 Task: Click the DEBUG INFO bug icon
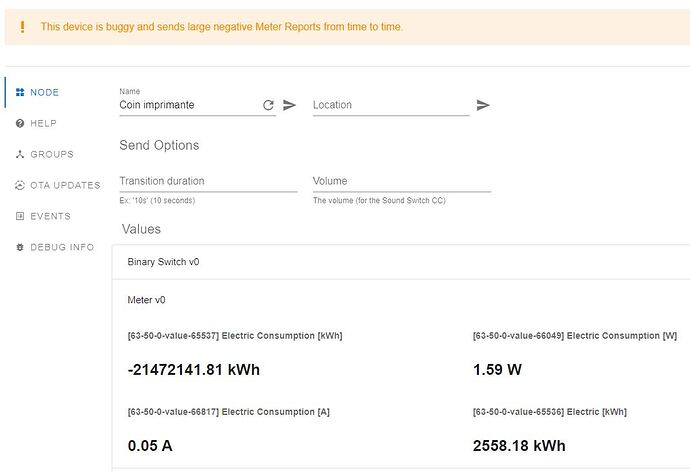click(x=20, y=247)
